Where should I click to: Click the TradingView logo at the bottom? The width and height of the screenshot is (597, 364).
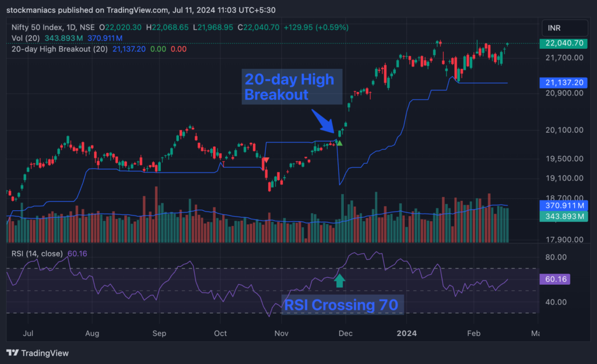(x=38, y=353)
